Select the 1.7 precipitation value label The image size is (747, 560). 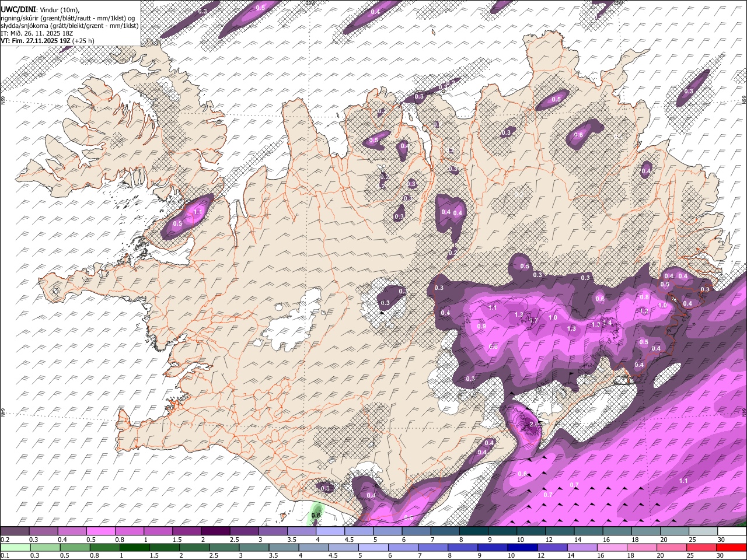tap(533, 320)
